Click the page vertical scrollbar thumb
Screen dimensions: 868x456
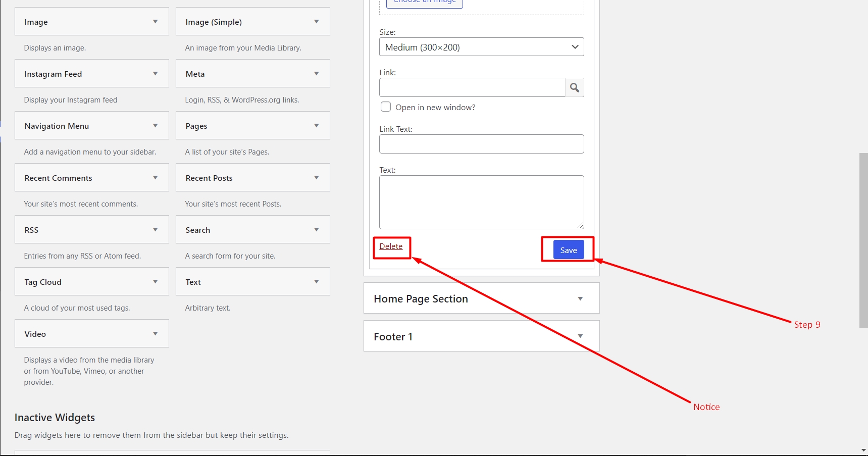click(863, 240)
